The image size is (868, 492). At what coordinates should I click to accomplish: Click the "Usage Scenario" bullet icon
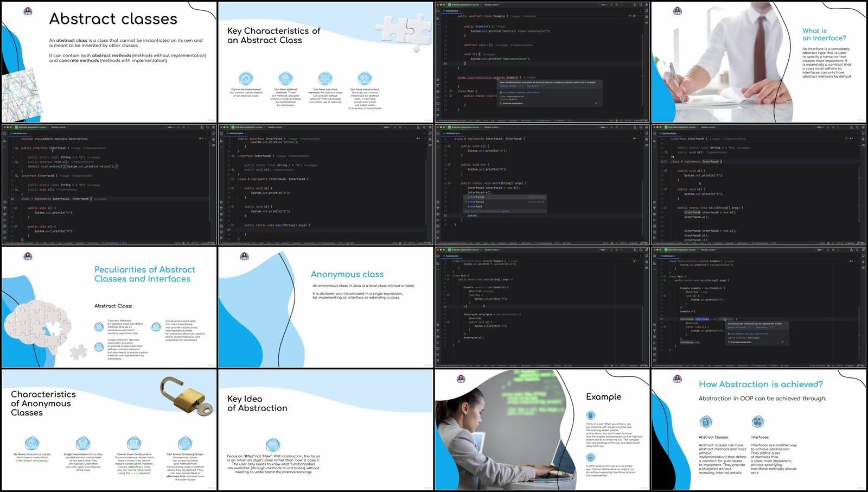(x=99, y=346)
